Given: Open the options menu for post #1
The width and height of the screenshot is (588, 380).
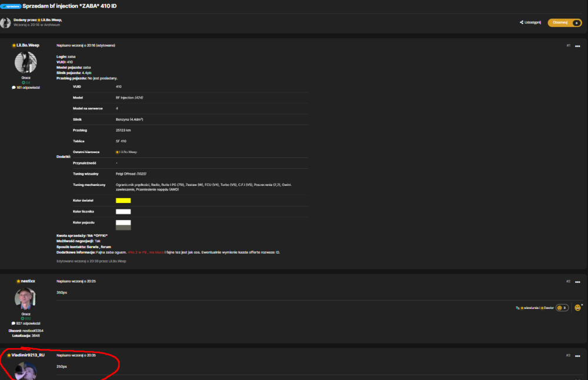Looking at the screenshot, I should tap(577, 46).
